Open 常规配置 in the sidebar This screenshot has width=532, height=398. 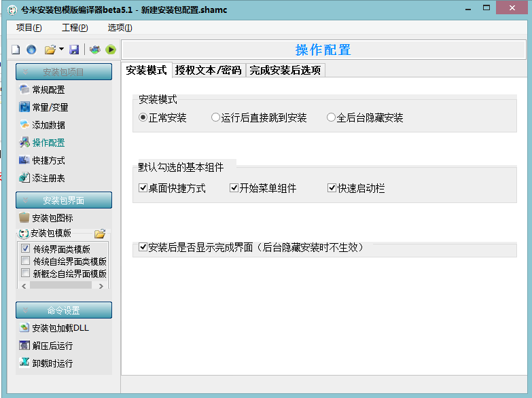(48, 90)
